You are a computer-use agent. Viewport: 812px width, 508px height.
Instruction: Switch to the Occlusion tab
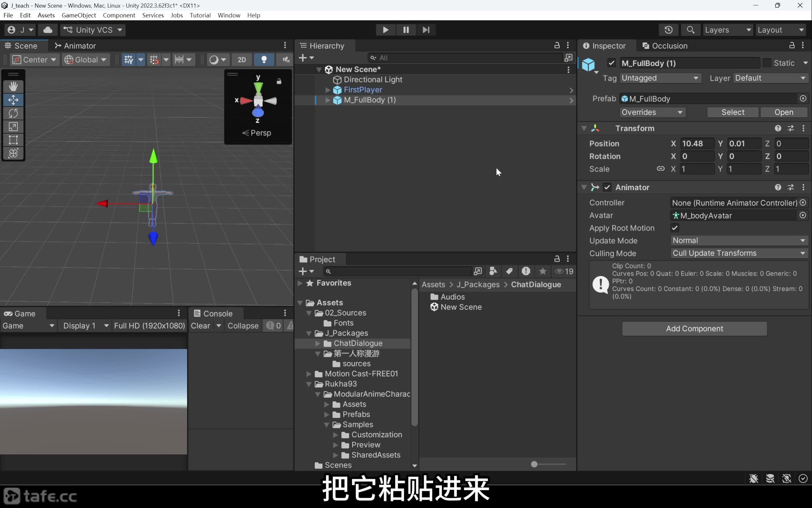(665, 46)
